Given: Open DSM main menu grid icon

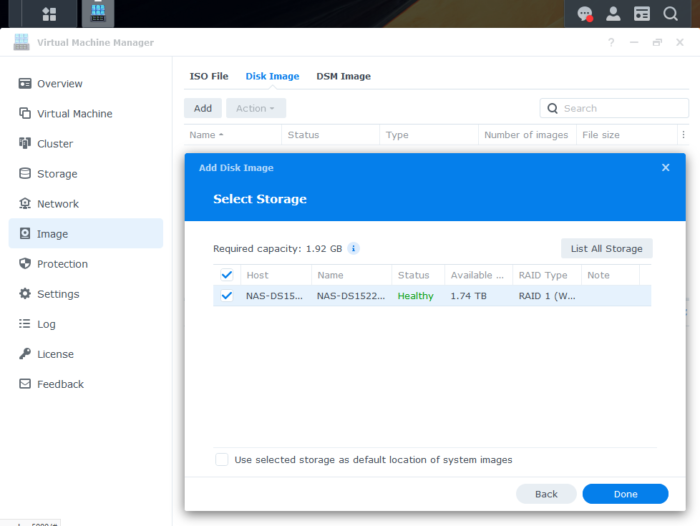Looking at the screenshot, I should click(x=49, y=14).
